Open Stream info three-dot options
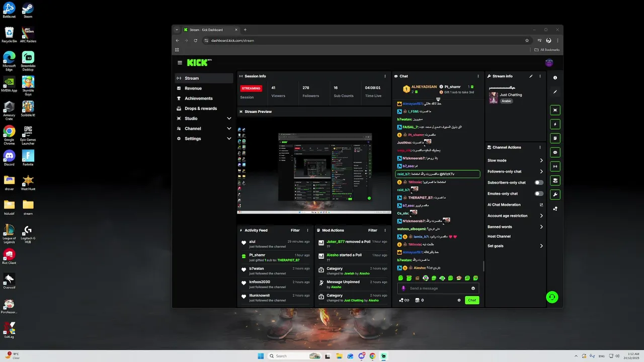This screenshot has height=362, width=644. pyautogui.click(x=540, y=76)
